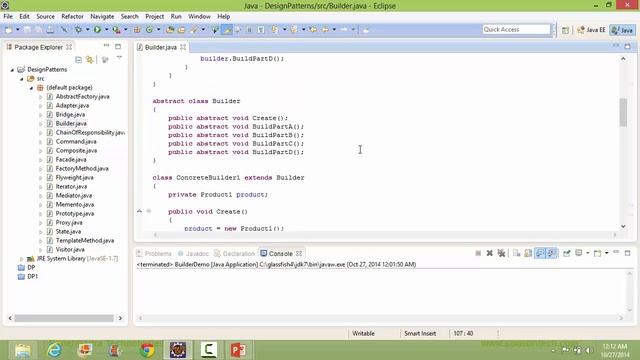This screenshot has height=360, width=640.
Task: Select Prototype.java in Package Explorer
Action: click(x=75, y=213)
